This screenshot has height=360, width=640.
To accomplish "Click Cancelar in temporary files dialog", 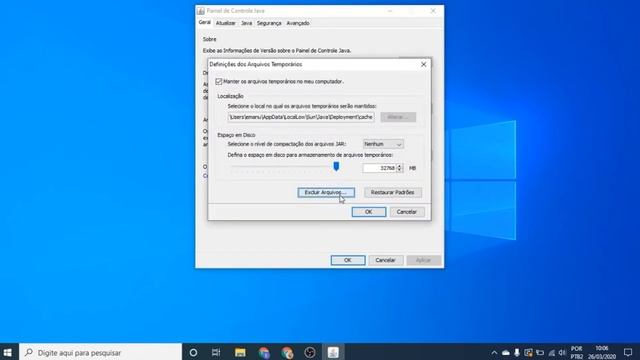I will (x=407, y=212).
